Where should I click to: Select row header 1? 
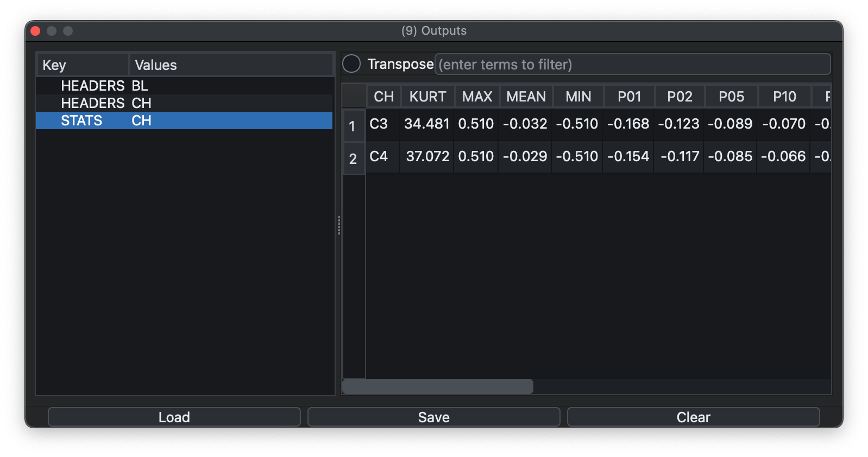354,126
